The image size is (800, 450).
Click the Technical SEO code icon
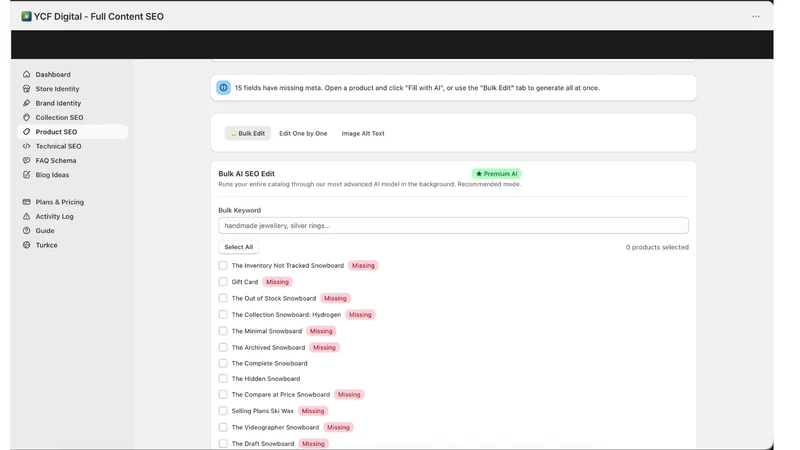tap(27, 146)
